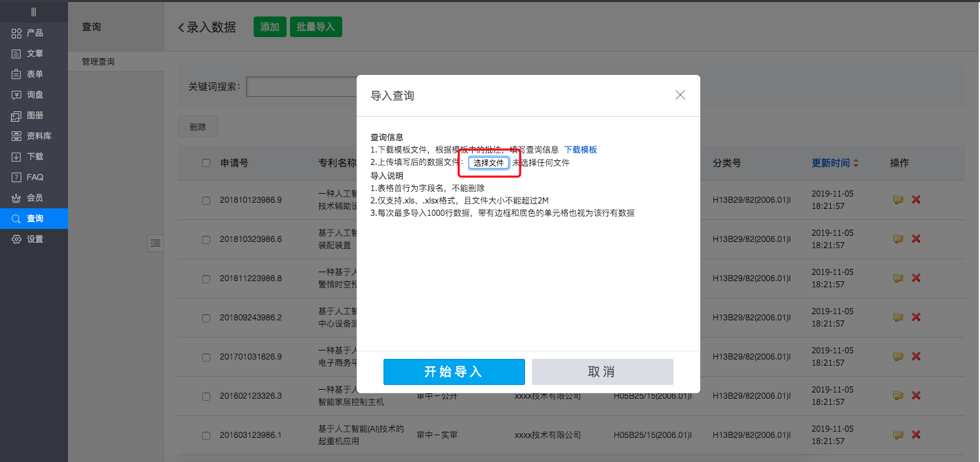Click the sidebar collapse toggle icon
This screenshot has width=980, height=462.
pyautogui.click(x=155, y=243)
